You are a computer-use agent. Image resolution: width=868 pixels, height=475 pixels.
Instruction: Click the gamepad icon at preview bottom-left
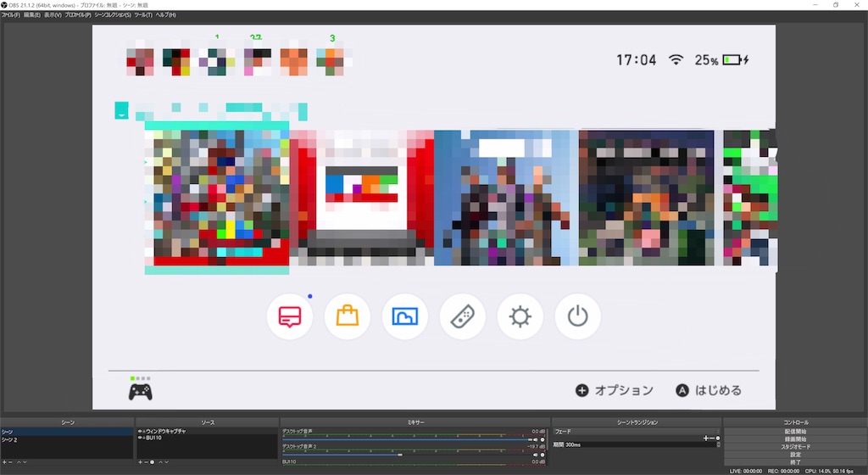(x=141, y=392)
